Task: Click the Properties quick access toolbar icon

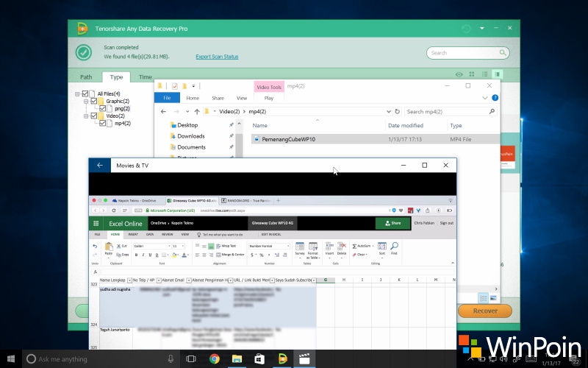Action: point(175,86)
